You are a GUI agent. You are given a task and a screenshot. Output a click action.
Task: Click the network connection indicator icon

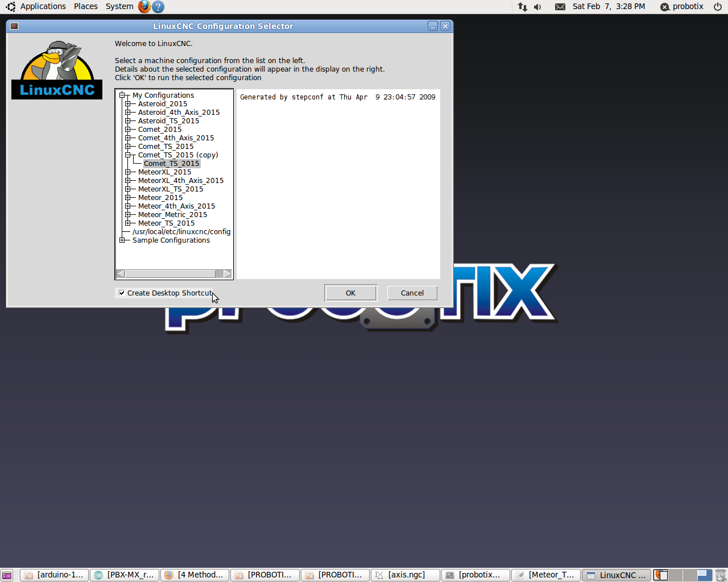pos(522,7)
